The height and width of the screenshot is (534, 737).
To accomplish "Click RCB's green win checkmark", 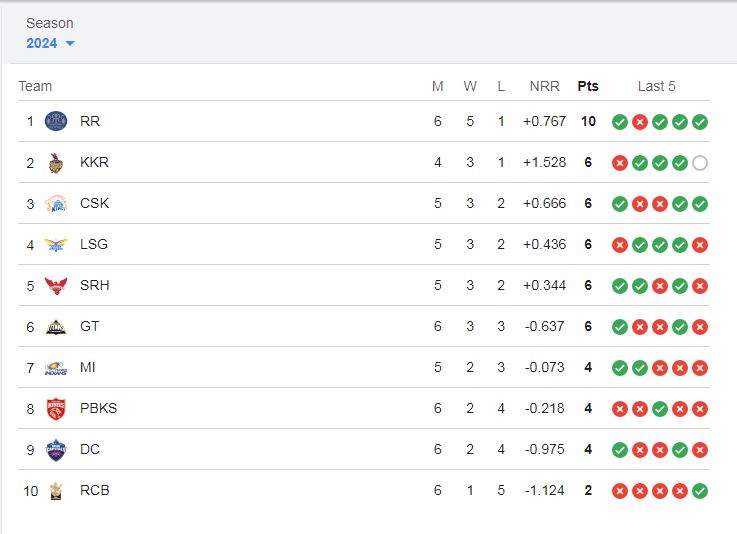I will (700, 491).
